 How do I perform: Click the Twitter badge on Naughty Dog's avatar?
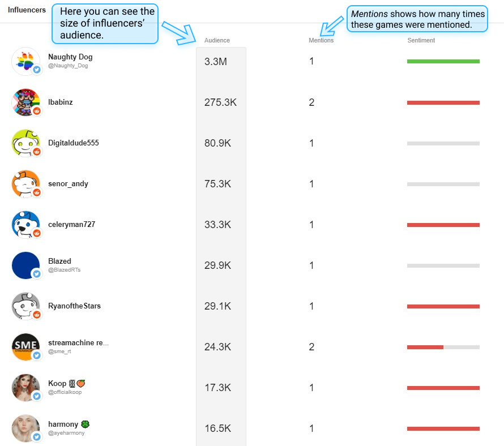(36, 69)
